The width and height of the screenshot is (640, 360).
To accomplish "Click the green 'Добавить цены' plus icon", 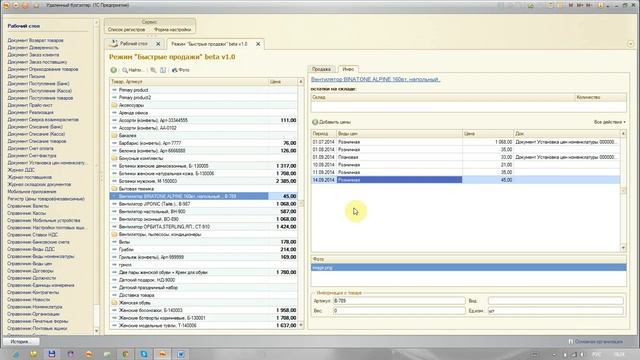I will tap(315, 122).
